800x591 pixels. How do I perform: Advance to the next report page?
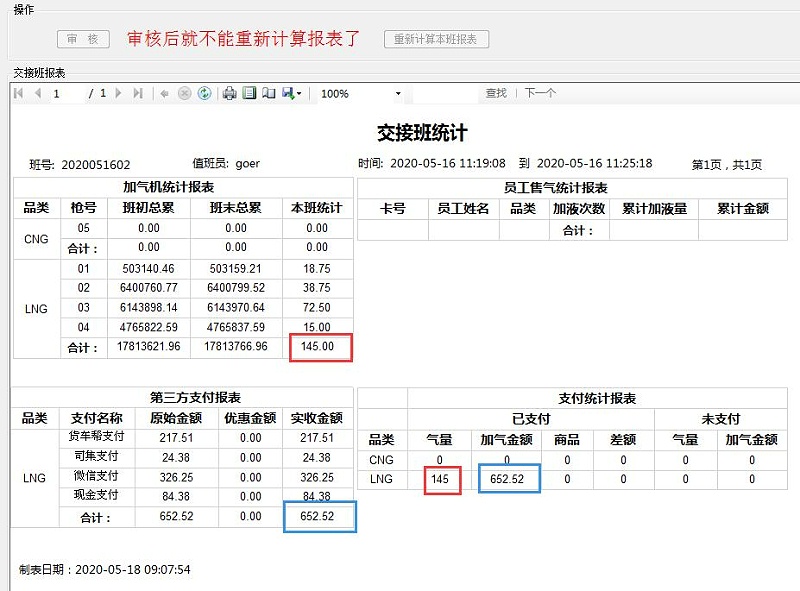(x=118, y=93)
